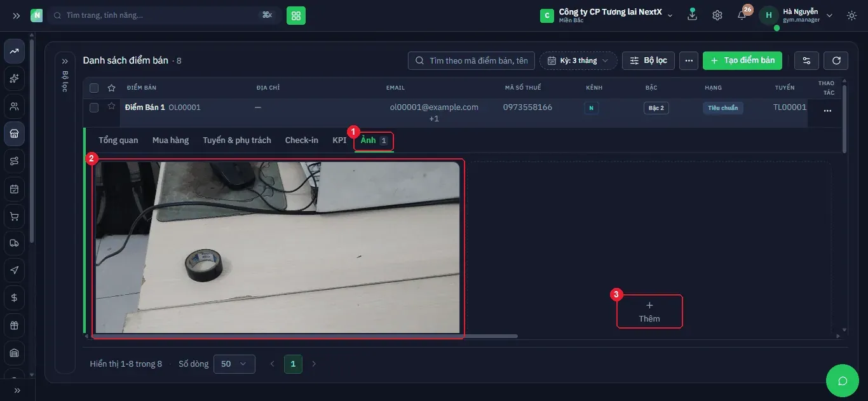Open the tape roll photo thumbnail

click(x=277, y=247)
